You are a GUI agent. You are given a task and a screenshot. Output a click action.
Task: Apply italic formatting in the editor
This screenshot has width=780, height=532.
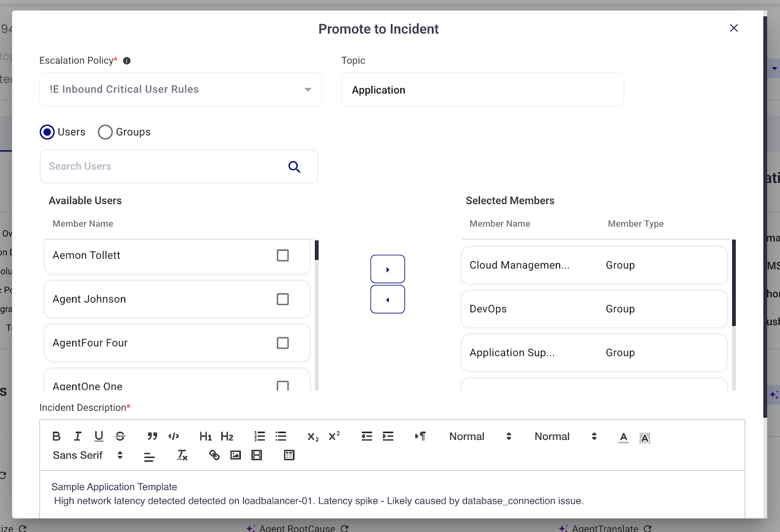78,437
